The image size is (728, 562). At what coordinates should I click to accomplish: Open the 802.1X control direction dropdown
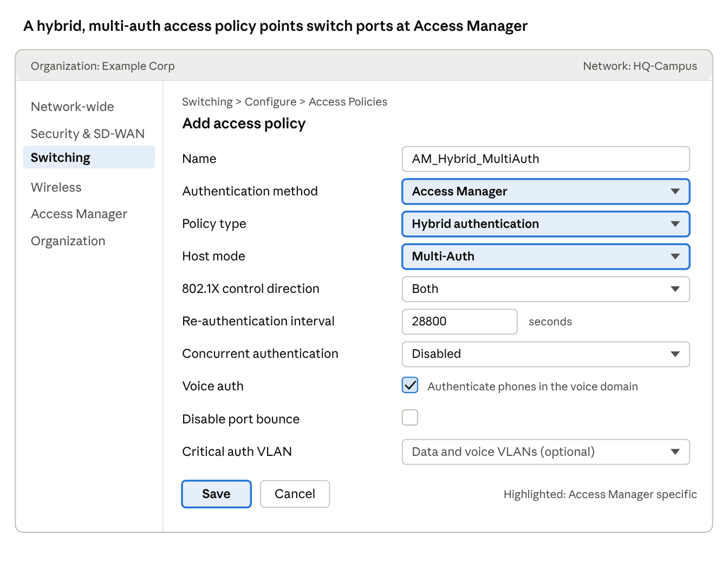pos(545,289)
